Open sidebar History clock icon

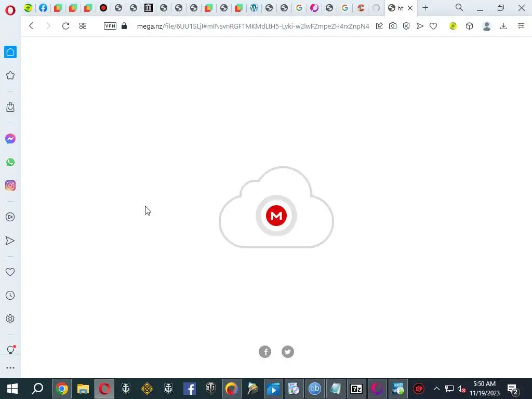tap(10, 296)
